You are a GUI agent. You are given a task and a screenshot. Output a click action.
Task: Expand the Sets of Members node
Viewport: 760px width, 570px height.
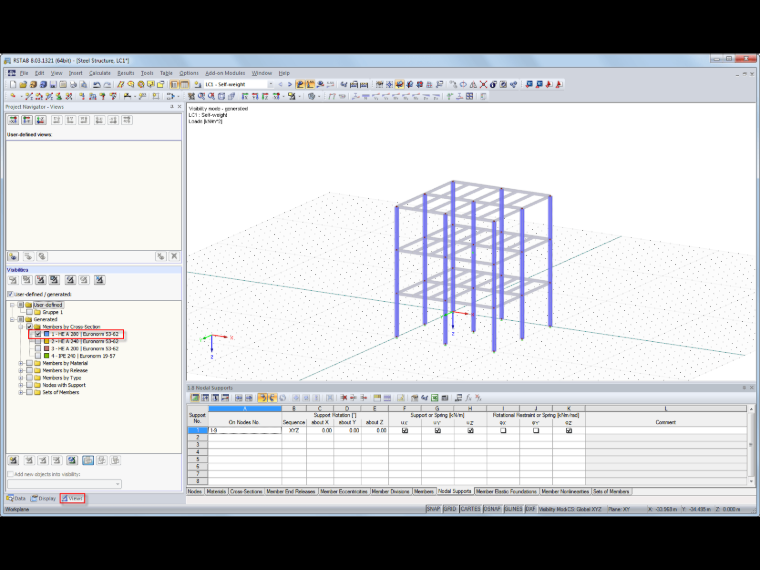[x=21, y=392]
